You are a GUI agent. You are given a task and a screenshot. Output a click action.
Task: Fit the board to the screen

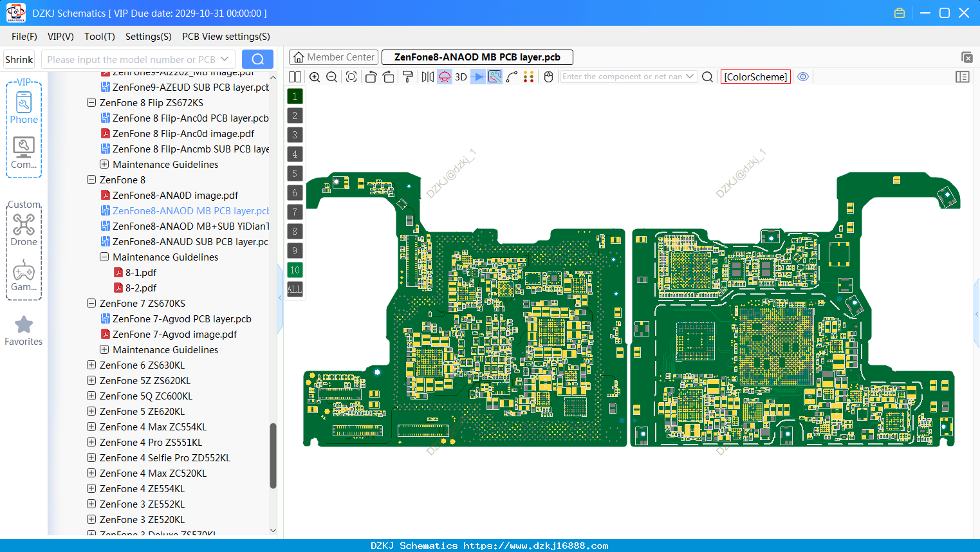tap(351, 77)
